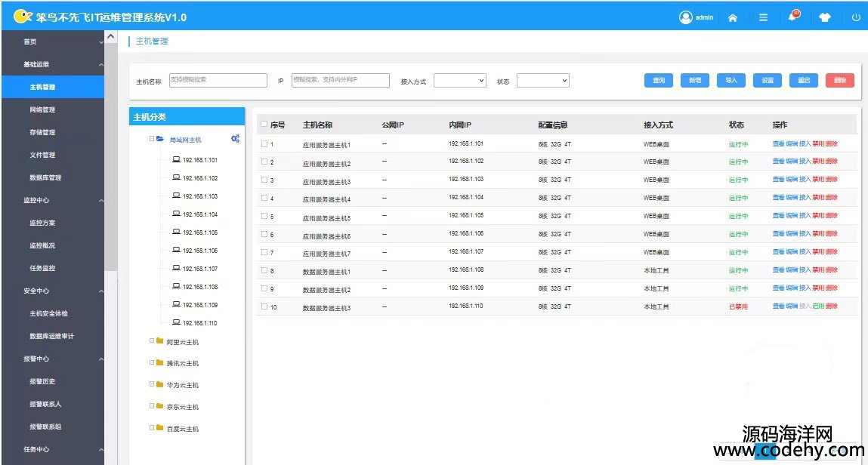Click the power logout icon
868x465 pixels.
coord(855,17)
